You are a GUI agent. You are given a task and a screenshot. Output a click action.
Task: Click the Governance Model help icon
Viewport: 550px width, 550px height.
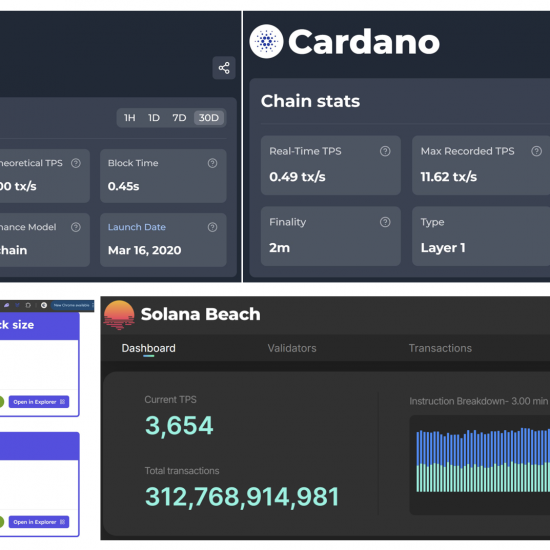click(76, 227)
